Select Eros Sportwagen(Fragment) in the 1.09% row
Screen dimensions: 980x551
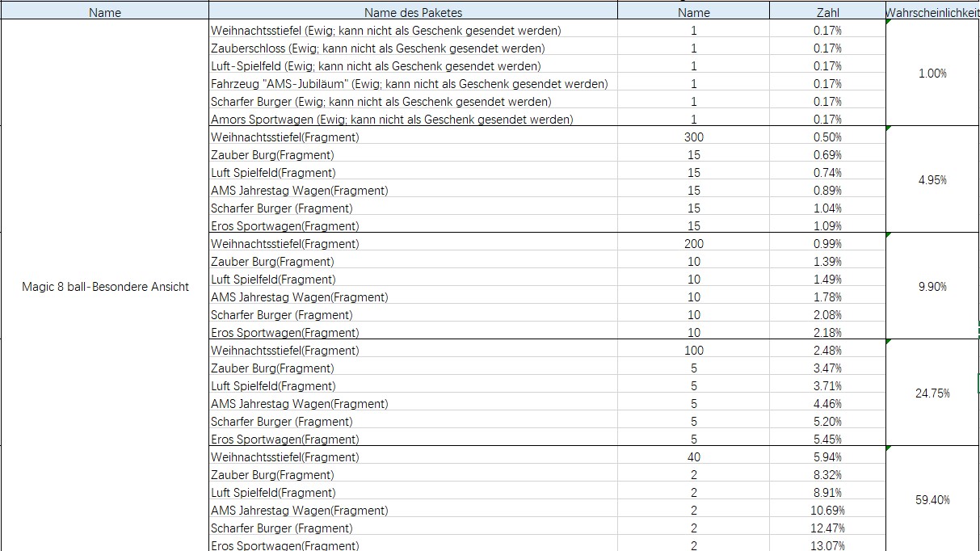point(413,225)
